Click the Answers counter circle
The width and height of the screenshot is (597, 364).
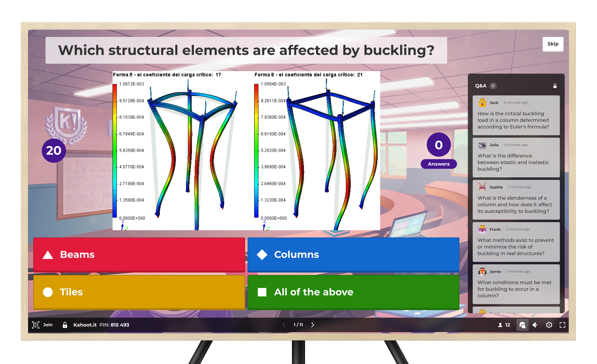pos(438,144)
